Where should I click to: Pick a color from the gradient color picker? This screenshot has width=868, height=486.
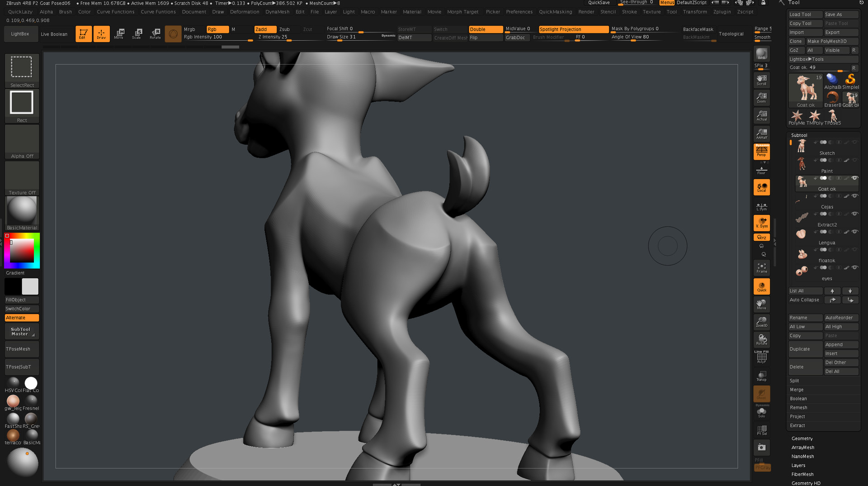[x=22, y=250]
